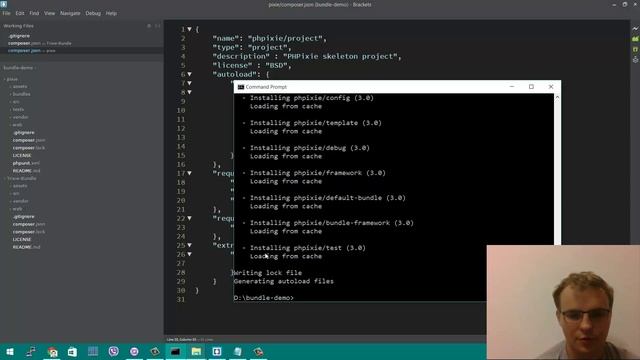
Task: Click the purple round app taskbar icon
Action: pos(134,351)
